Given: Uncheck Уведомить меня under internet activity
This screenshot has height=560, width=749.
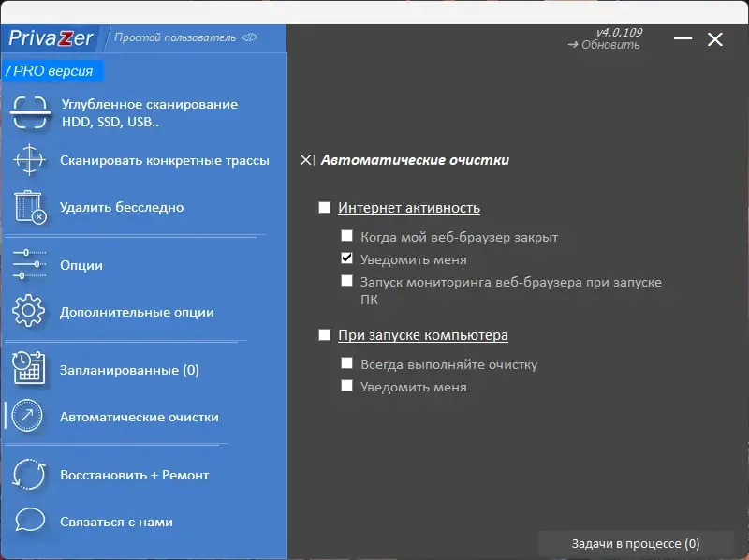Looking at the screenshot, I should click(x=346, y=259).
